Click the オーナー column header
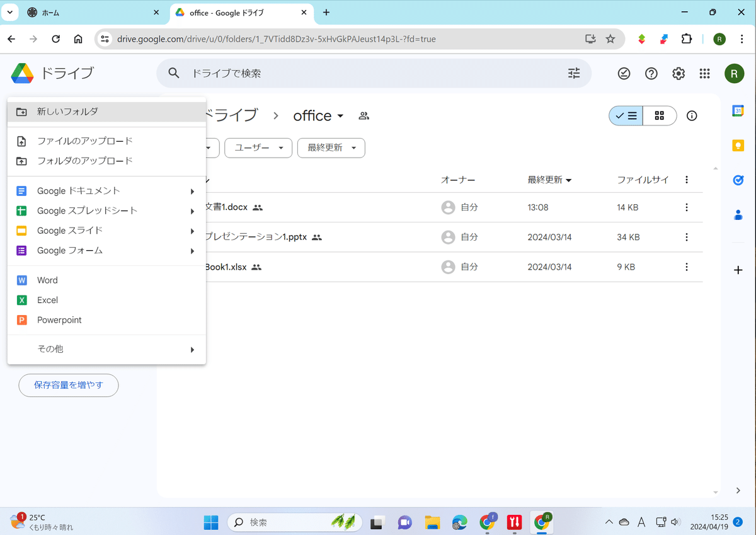The width and height of the screenshot is (756, 535). (458, 180)
